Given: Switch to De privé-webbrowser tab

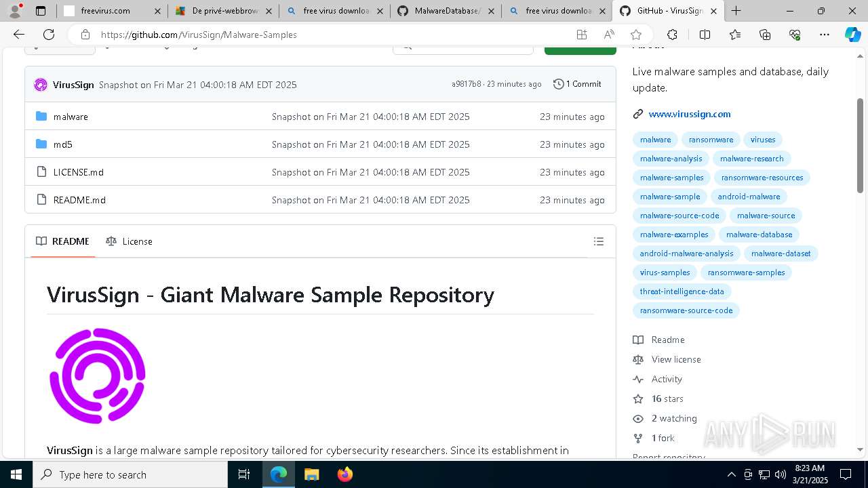Looking at the screenshot, I should pos(224,11).
